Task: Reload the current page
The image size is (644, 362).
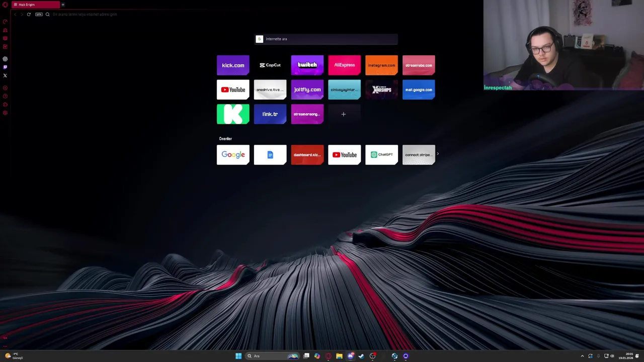Action: (x=29, y=14)
